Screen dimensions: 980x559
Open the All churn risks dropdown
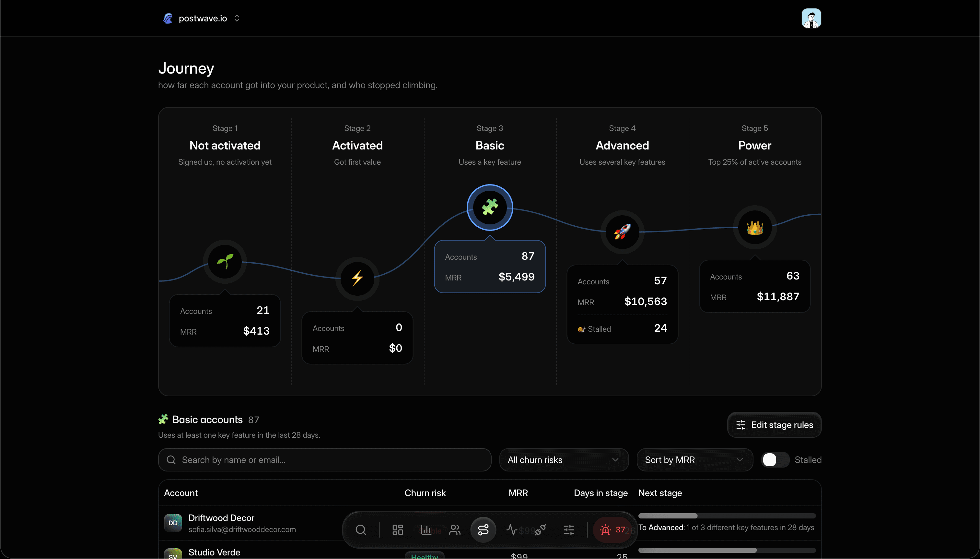[564, 459]
